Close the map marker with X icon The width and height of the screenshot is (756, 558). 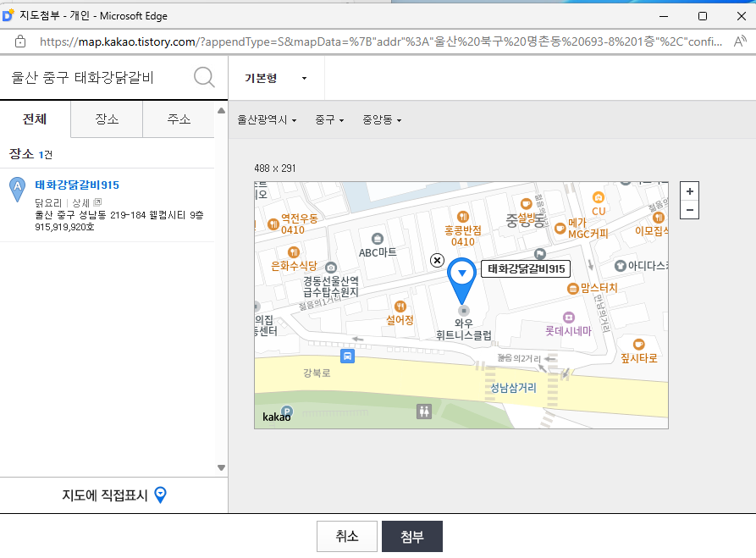(437, 261)
